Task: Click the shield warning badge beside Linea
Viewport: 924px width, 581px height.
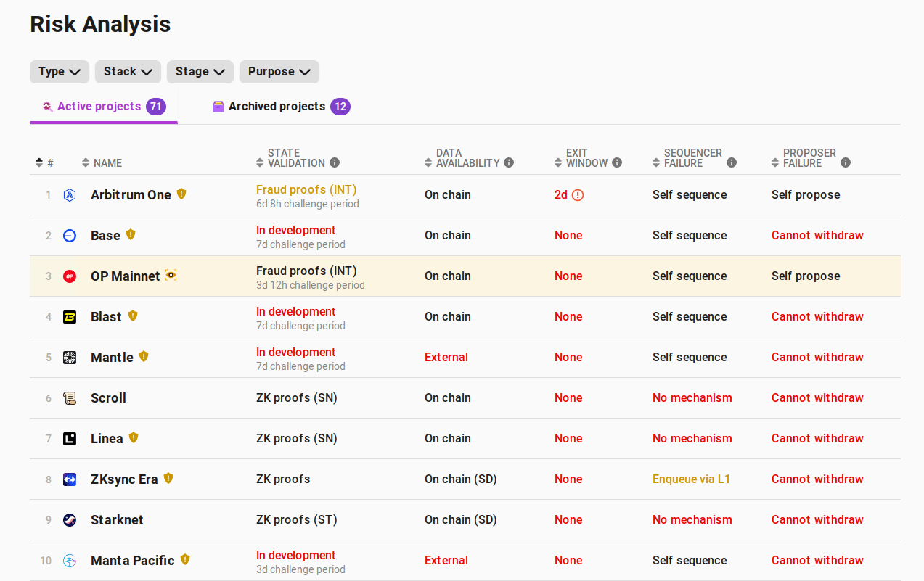Action: 134,437
